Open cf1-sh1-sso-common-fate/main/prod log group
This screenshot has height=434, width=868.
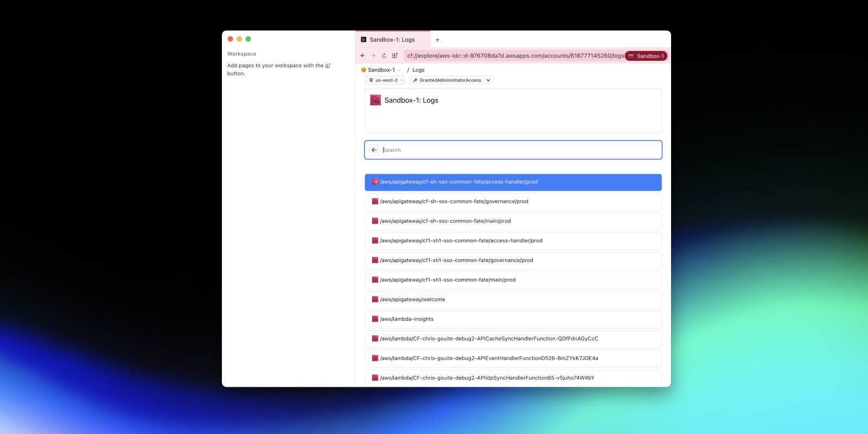513,280
